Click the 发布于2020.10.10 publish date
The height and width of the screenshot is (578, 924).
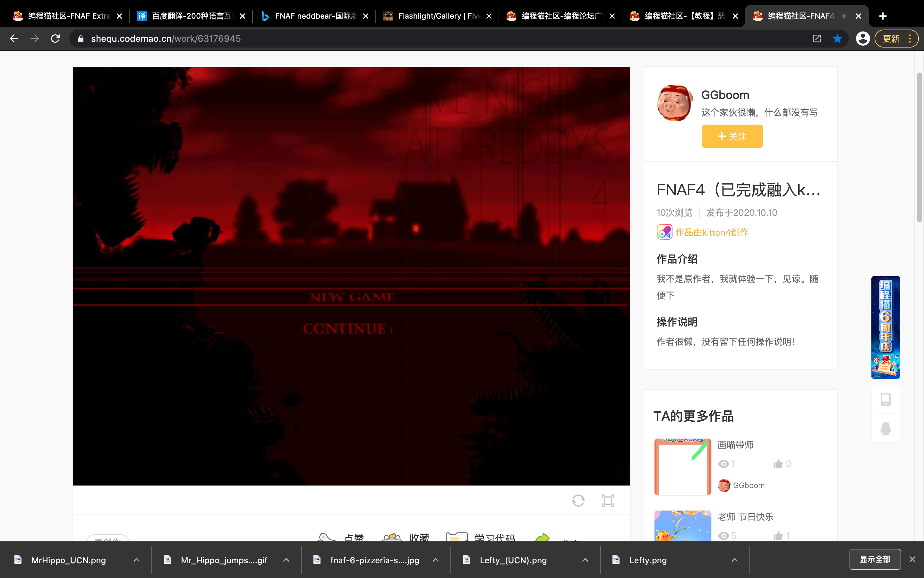pos(741,213)
